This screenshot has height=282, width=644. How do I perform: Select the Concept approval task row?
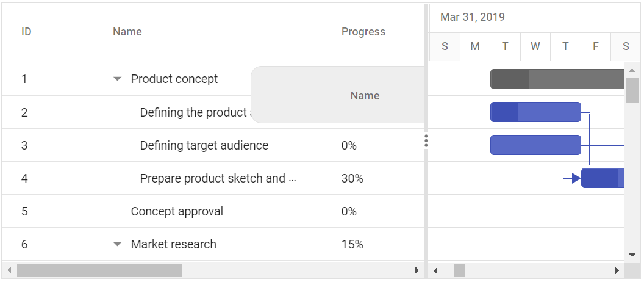[x=177, y=211]
